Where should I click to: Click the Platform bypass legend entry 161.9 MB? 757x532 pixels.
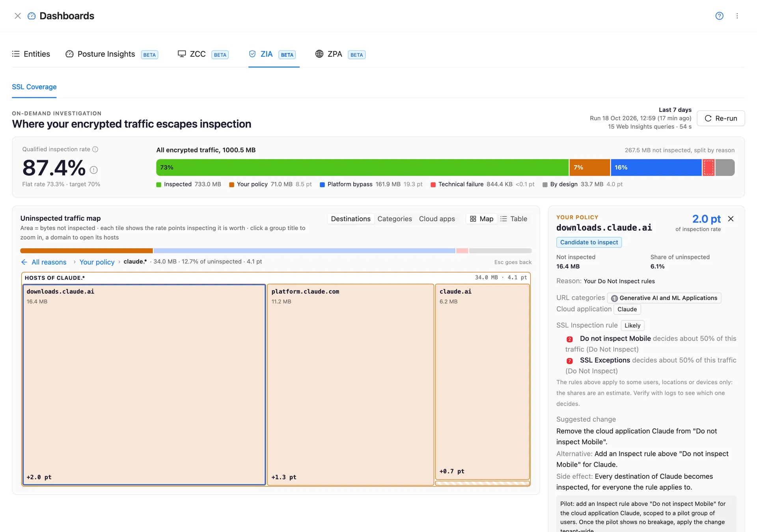(371, 184)
